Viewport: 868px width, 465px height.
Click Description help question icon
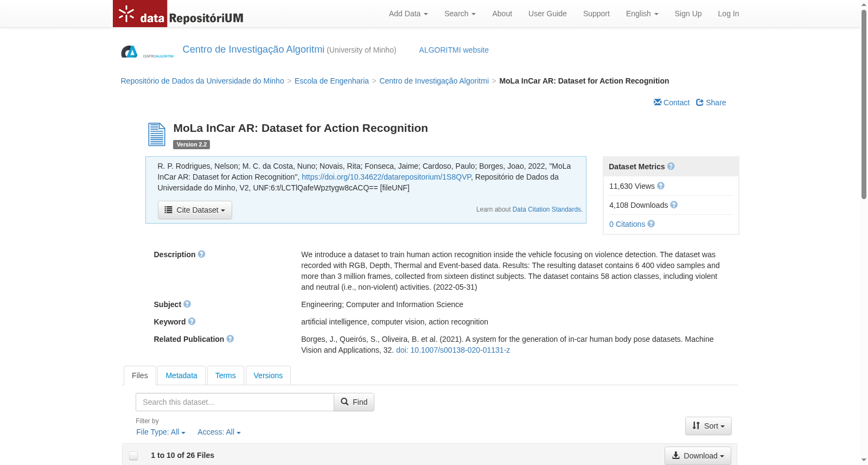pyautogui.click(x=201, y=254)
